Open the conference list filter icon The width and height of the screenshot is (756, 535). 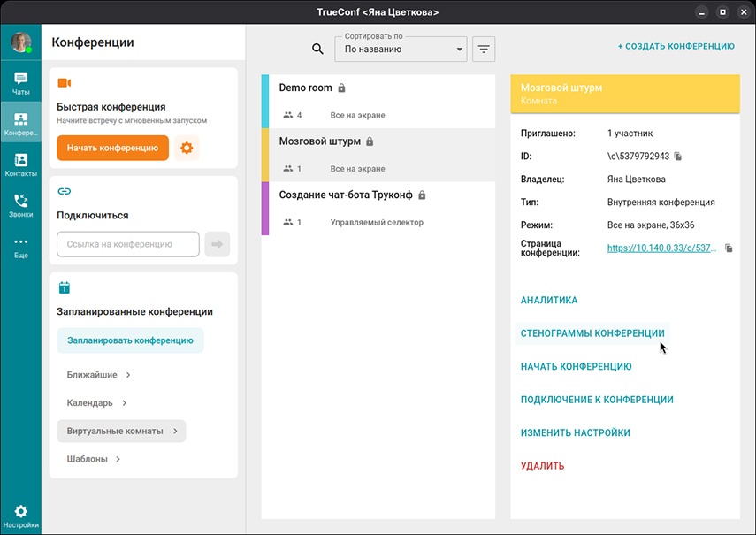tap(484, 50)
